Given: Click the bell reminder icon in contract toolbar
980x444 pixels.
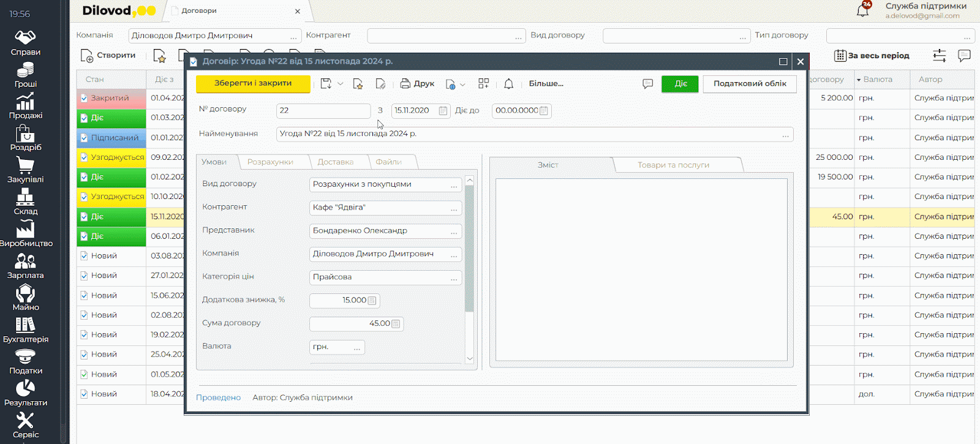Looking at the screenshot, I should tap(508, 84).
